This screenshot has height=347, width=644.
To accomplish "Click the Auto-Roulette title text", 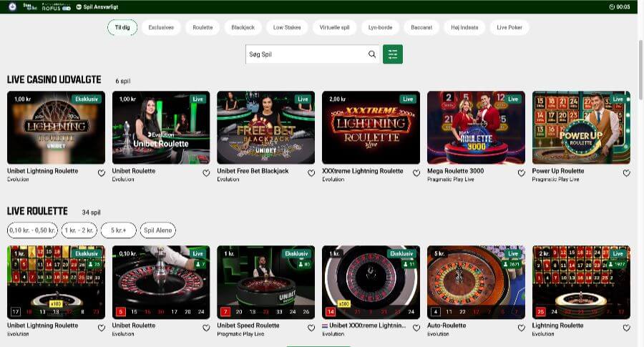I will (x=447, y=326).
